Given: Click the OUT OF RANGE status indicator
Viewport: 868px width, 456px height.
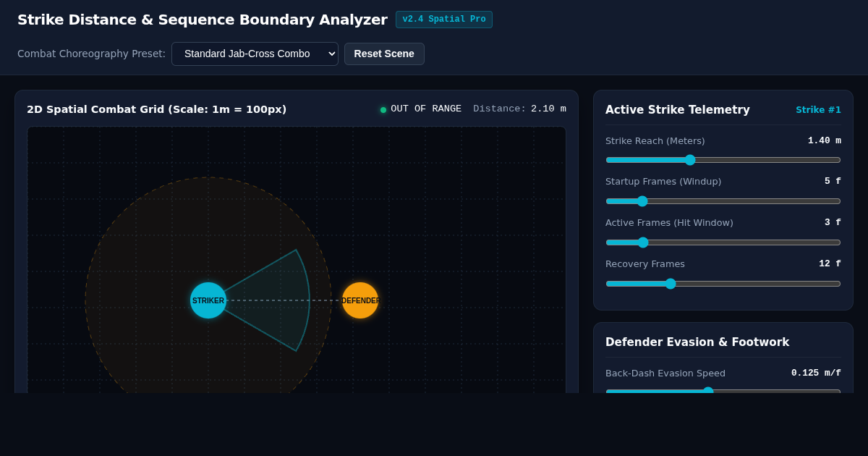Looking at the screenshot, I should click(420, 109).
